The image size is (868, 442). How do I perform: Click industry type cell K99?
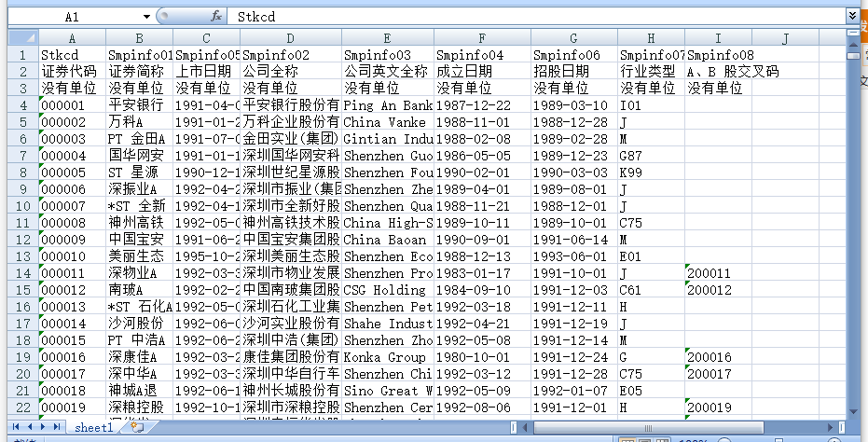pyautogui.click(x=651, y=173)
